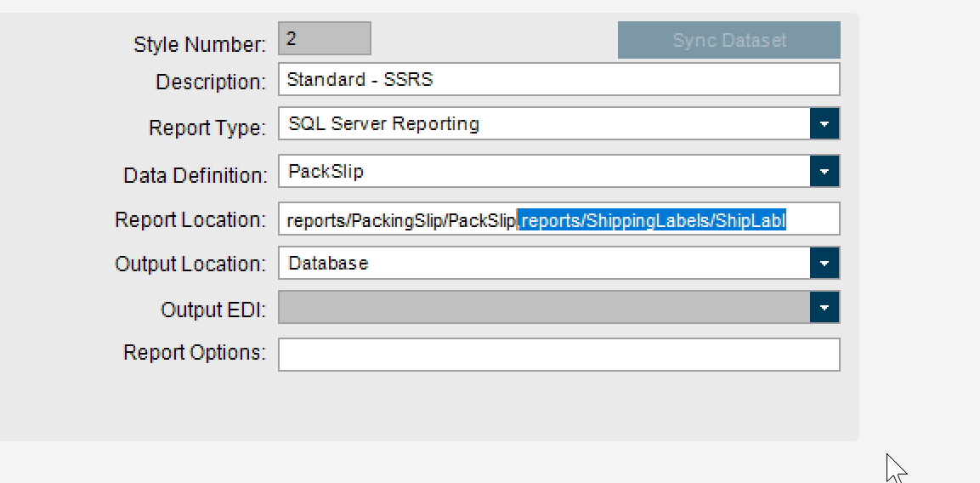Click the Style Number label
Viewport: 980px width, 483px height.
coord(200,44)
